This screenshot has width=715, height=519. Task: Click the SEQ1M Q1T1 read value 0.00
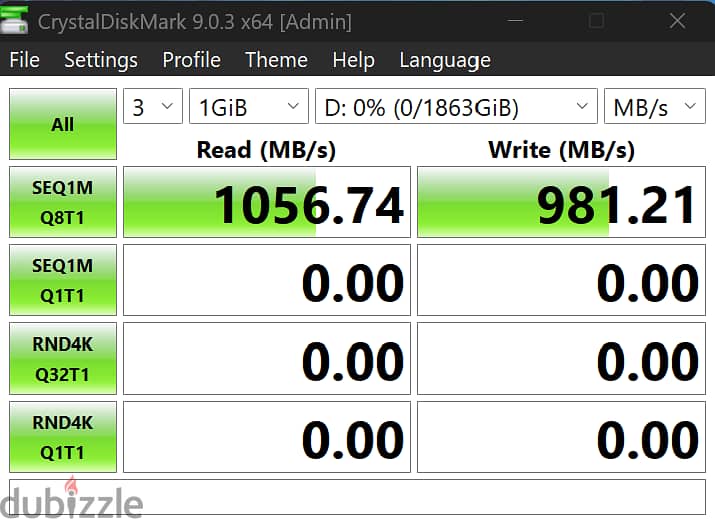point(267,280)
